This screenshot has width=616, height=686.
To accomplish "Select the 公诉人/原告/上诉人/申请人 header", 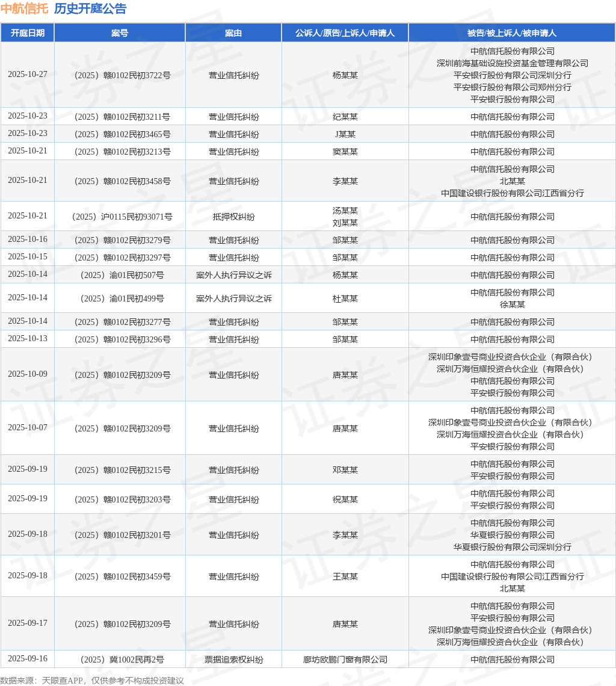I will (345, 33).
